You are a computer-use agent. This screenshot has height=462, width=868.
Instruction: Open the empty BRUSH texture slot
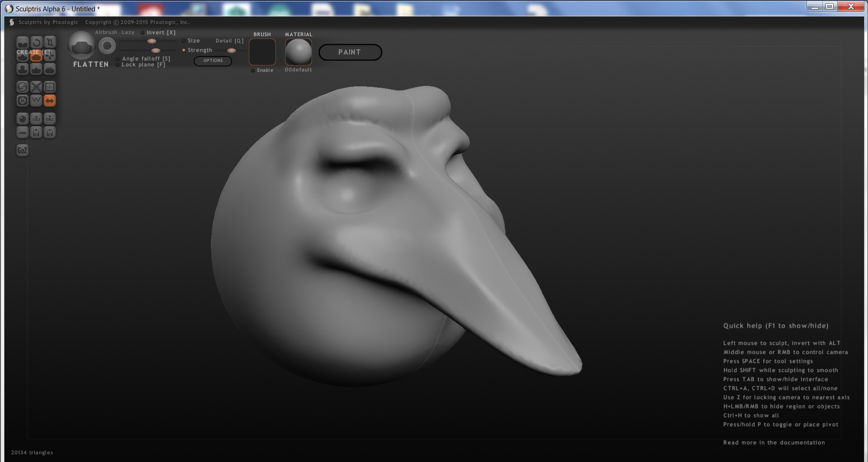[262, 52]
